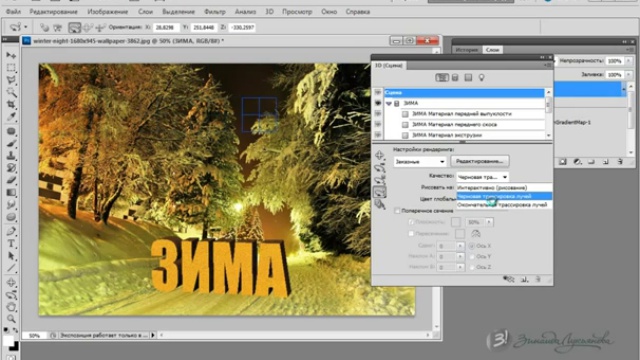Open the render settings preset dropdown
Screen dimensions: 640x360
(x=420, y=162)
